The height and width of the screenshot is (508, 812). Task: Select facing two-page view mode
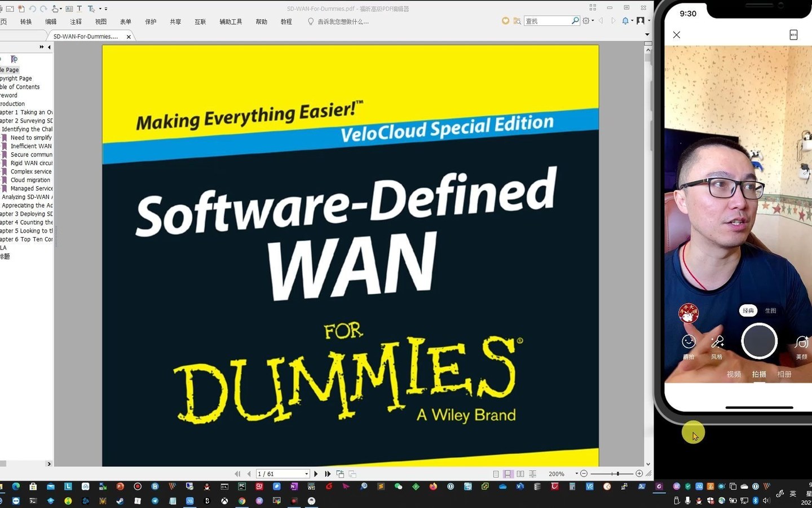coord(520,474)
